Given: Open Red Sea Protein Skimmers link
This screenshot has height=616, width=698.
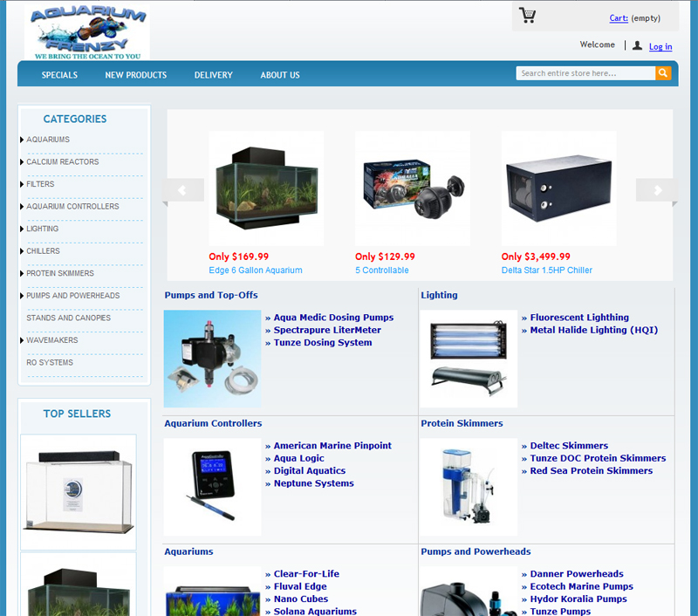Looking at the screenshot, I should [592, 470].
